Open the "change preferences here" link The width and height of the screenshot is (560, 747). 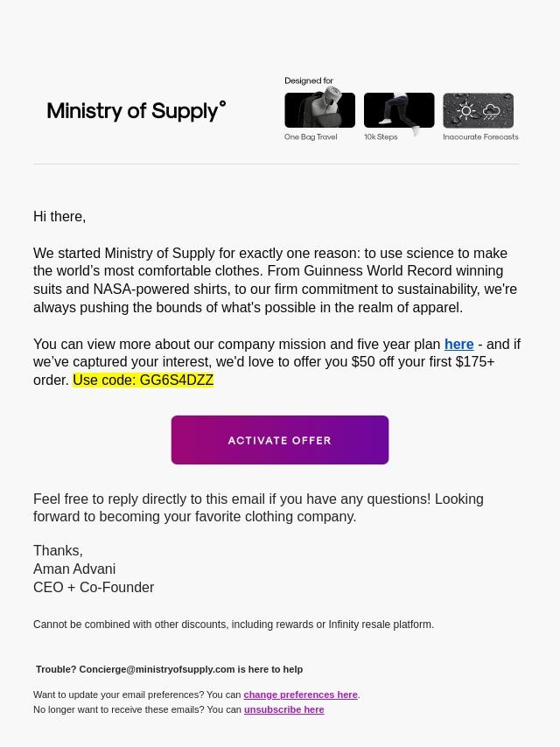pos(300,695)
